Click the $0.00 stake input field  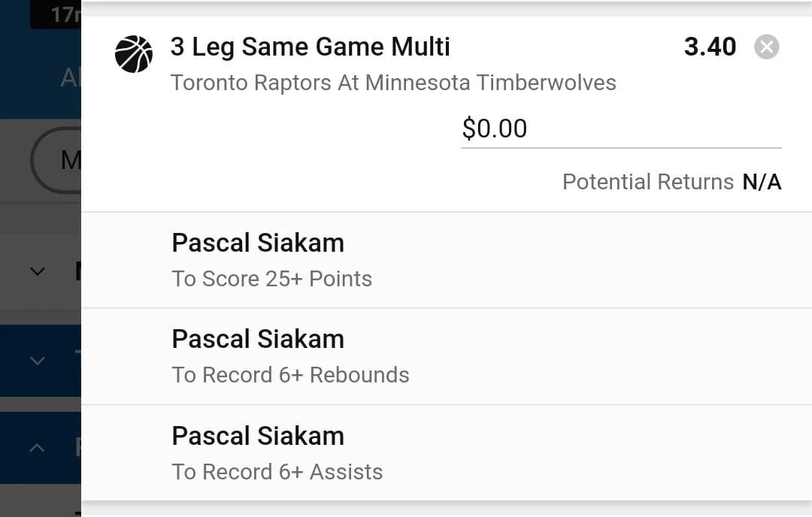620,129
